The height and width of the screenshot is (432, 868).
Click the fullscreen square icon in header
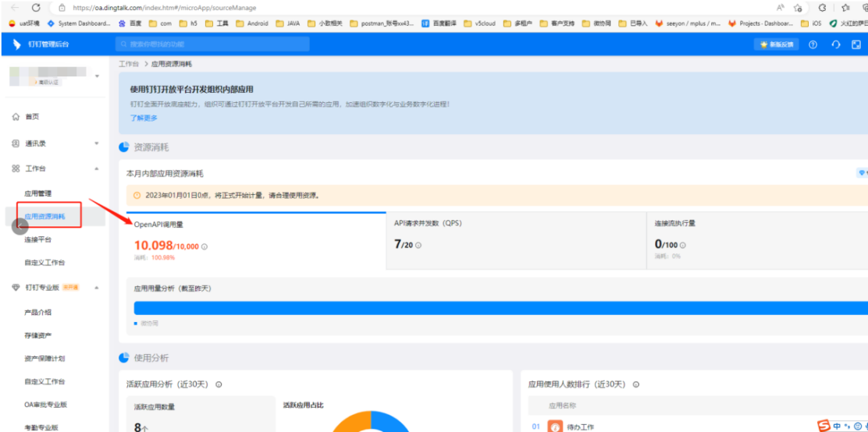(856, 44)
